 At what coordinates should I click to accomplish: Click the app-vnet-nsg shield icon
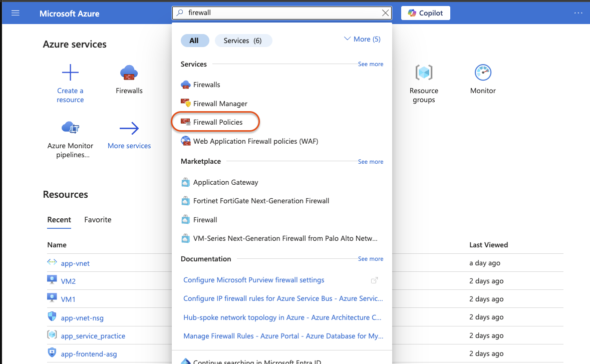point(52,316)
